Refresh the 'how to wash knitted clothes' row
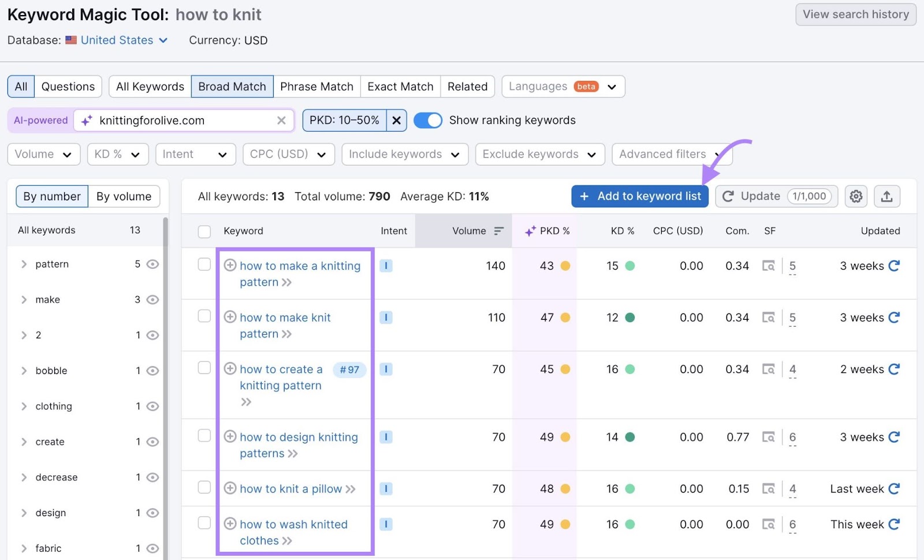 pyautogui.click(x=894, y=524)
